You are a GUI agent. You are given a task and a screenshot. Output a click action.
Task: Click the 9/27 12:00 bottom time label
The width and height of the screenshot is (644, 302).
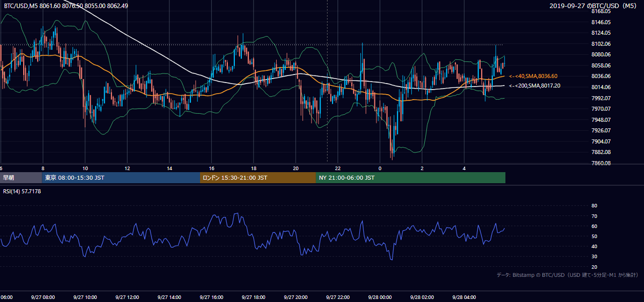pyautogui.click(x=127, y=297)
